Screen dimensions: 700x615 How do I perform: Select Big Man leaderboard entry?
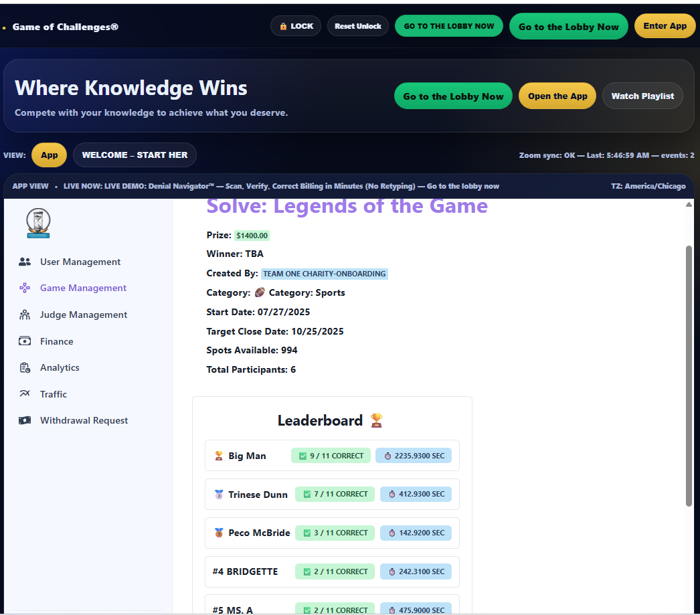pyautogui.click(x=332, y=456)
